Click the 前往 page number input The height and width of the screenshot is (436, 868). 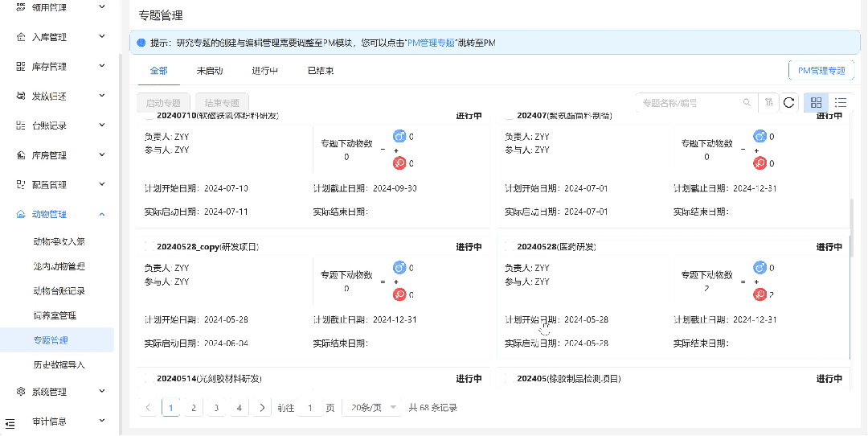tap(310, 408)
